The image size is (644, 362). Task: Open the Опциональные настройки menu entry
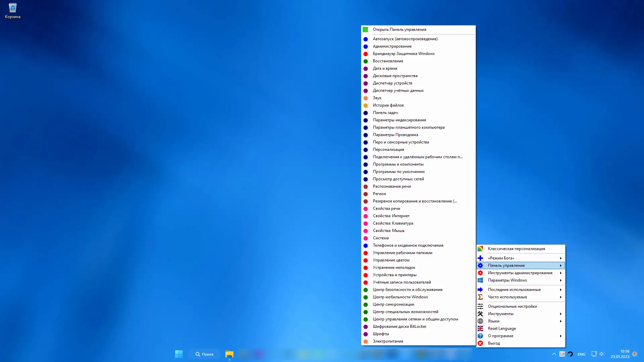click(512, 306)
